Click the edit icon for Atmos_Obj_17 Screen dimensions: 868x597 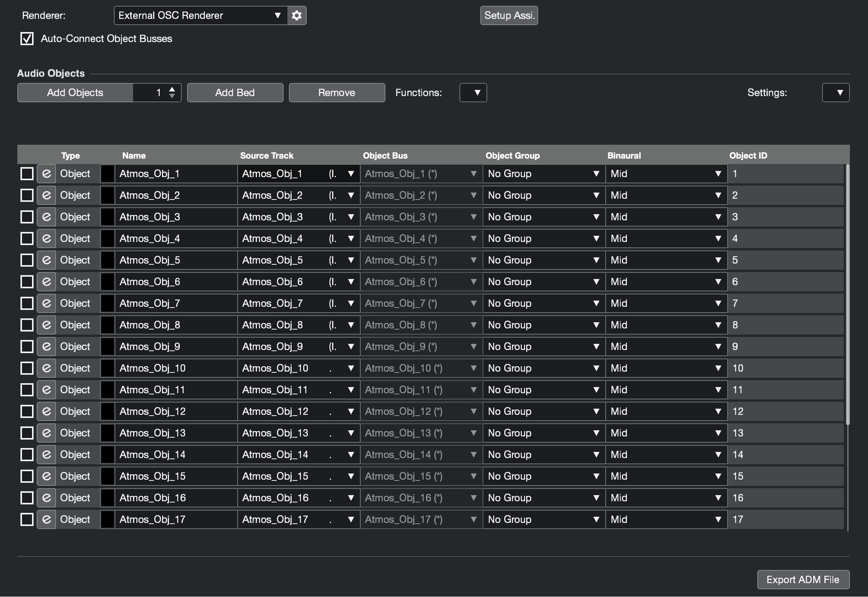[x=46, y=519]
